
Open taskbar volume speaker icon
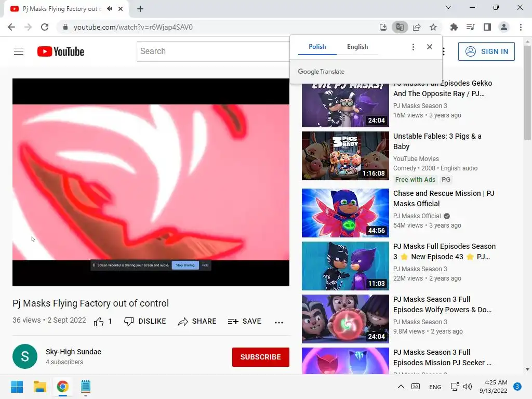pos(468,387)
